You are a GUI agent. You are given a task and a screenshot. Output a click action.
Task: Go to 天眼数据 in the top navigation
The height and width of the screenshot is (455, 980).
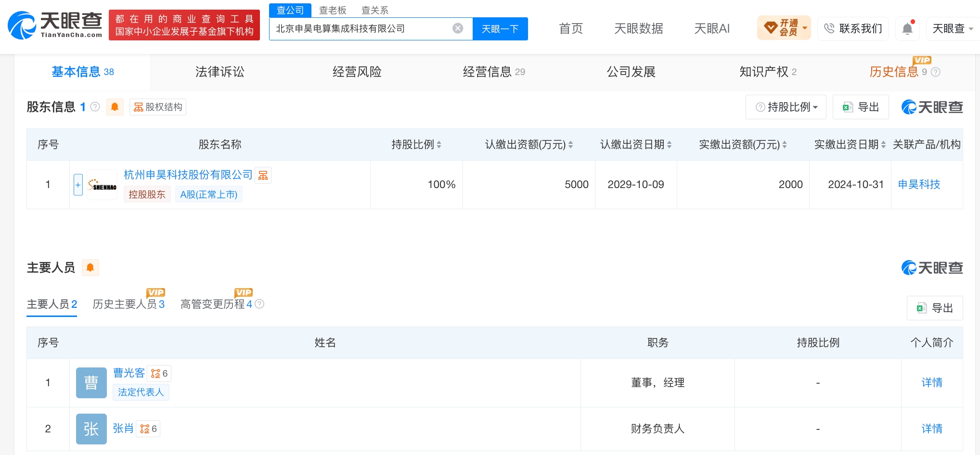638,28
